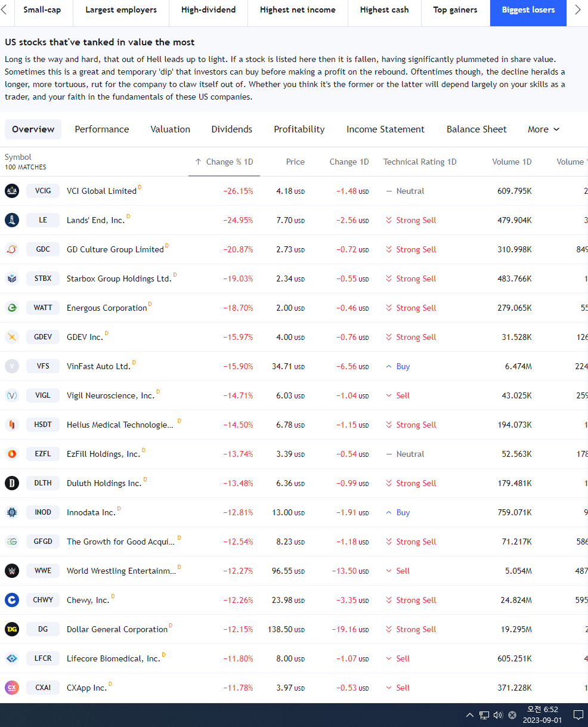Sort by Change 1D column header
The height and width of the screenshot is (727, 588).
[x=349, y=162]
